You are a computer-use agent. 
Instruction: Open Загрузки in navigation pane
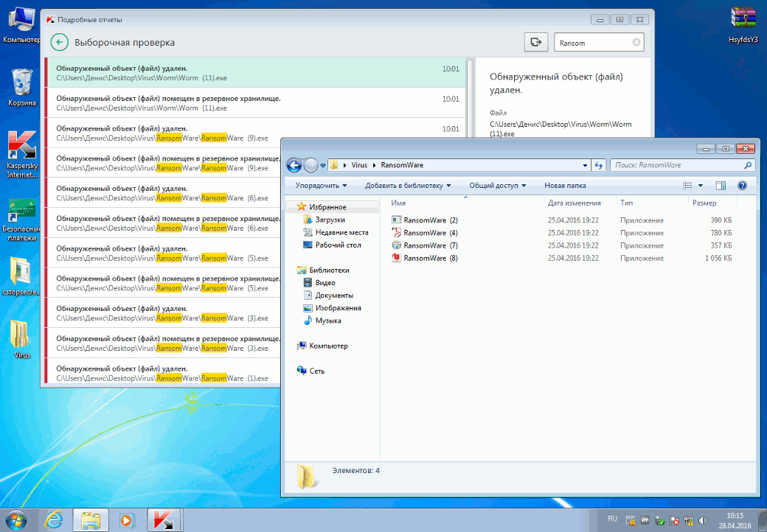(324, 220)
